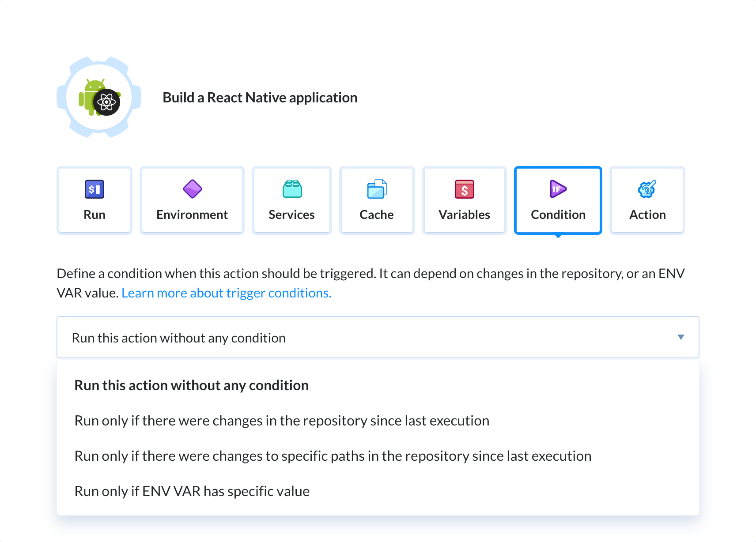Click the purple Environment diamond icon
756x542 pixels.
(191, 188)
